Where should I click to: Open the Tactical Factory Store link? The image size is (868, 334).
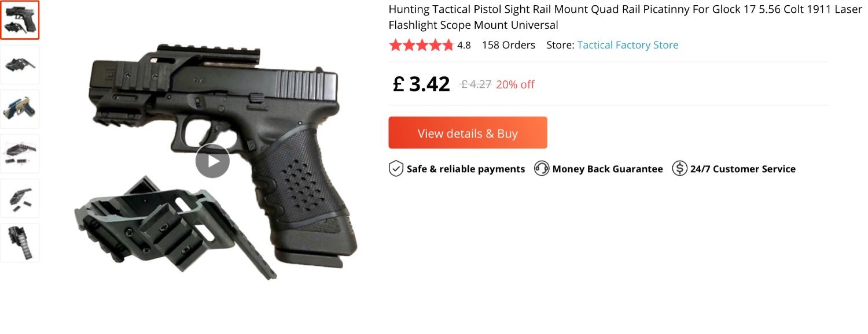click(628, 45)
